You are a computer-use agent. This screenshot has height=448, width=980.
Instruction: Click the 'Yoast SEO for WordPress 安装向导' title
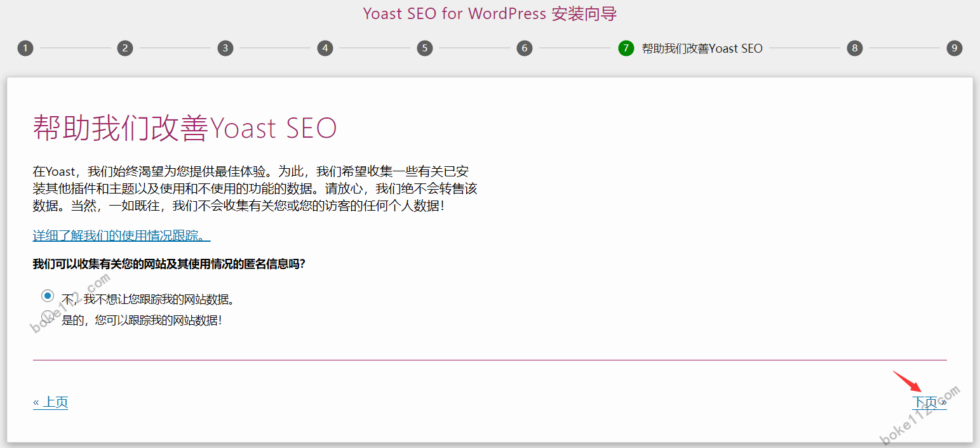pyautogui.click(x=490, y=13)
